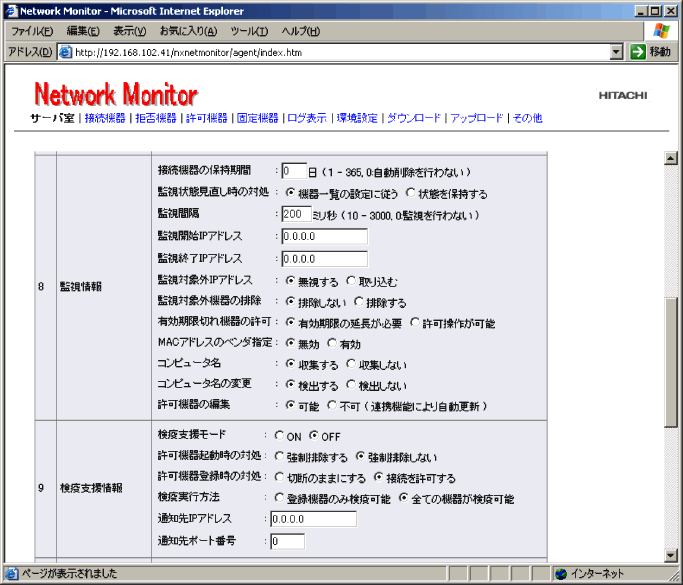This screenshot has width=683, height=585.
Task: Click the HITACHI logo
Action: click(x=623, y=95)
